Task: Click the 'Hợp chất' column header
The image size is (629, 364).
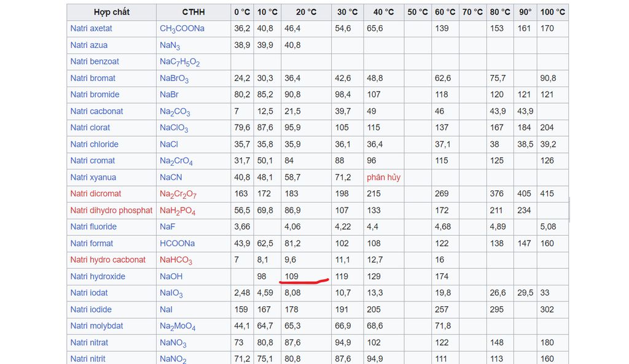Action: tap(112, 12)
